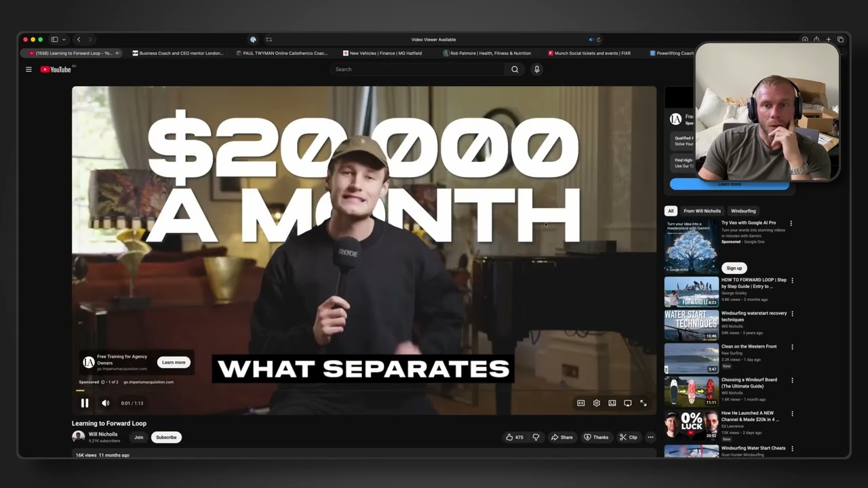Image resolution: width=868 pixels, height=488 pixels.
Task: Select the From Will Nicholls chip
Action: (702, 211)
